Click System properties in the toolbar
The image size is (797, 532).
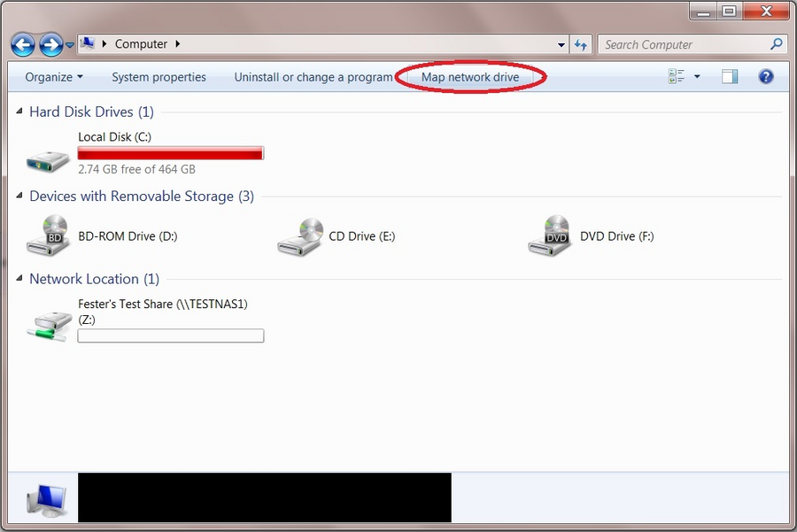pos(159,77)
